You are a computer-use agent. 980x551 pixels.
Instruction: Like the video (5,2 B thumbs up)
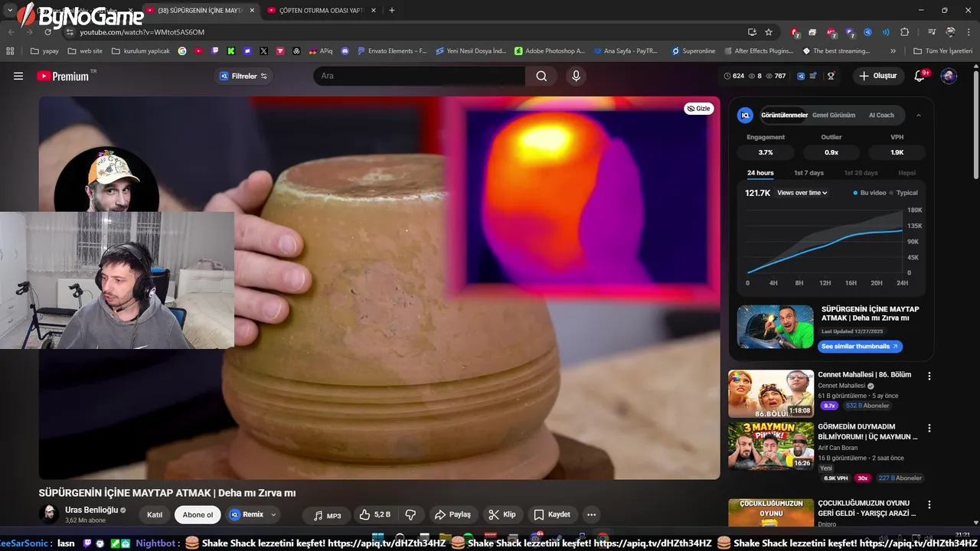(374, 515)
